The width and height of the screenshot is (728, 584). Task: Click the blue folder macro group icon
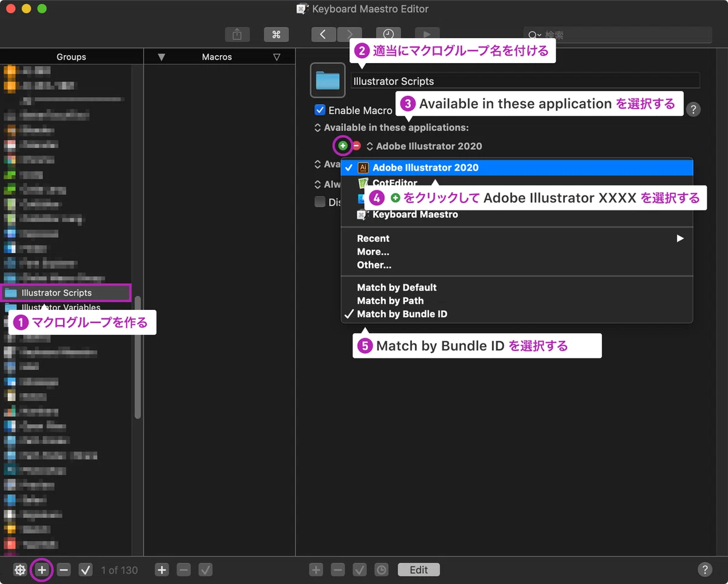pyautogui.click(x=328, y=80)
